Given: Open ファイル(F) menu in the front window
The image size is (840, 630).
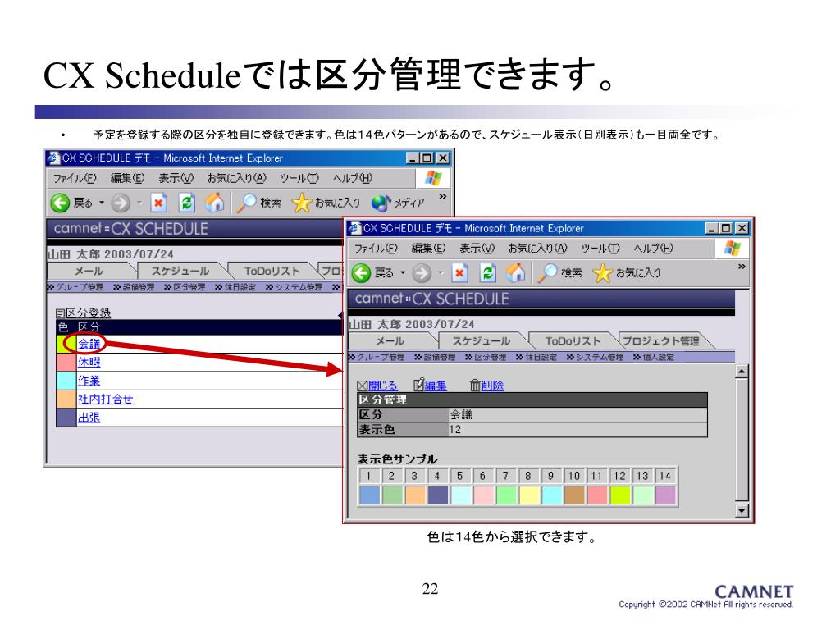Looking at the screenshot, I should (376, 248).
